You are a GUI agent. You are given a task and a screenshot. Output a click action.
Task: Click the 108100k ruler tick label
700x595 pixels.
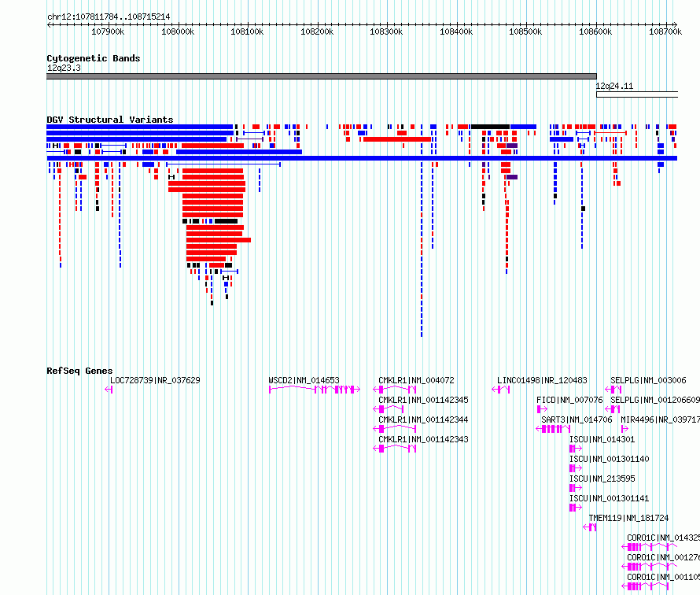(247, 31)
